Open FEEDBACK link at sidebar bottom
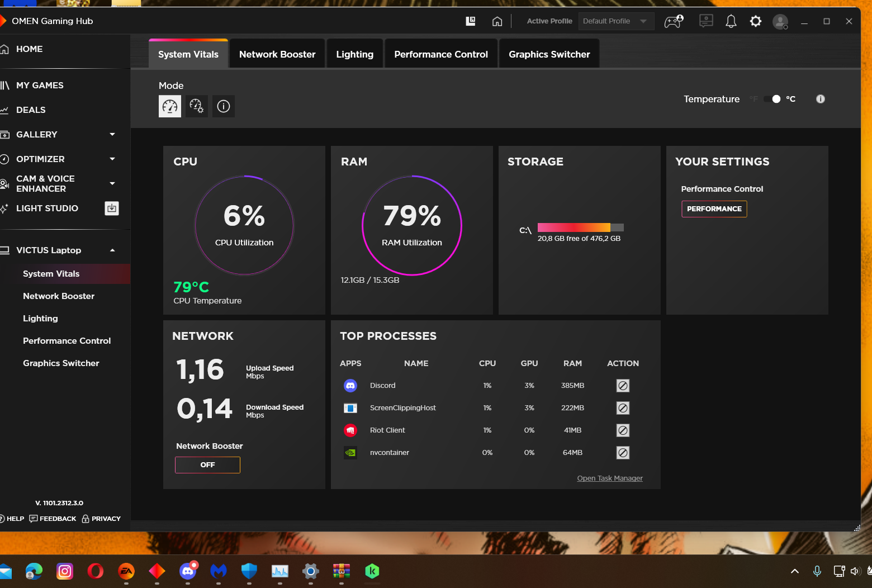This screenshot has width=872, height=588. coord(53,519)
